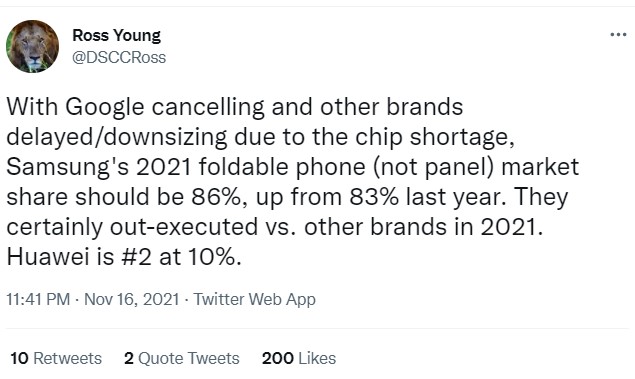Viewport: 635px width, 379px height.
Task: Click the 11:41 PM timestamp
Action: [x=38, y=299]
